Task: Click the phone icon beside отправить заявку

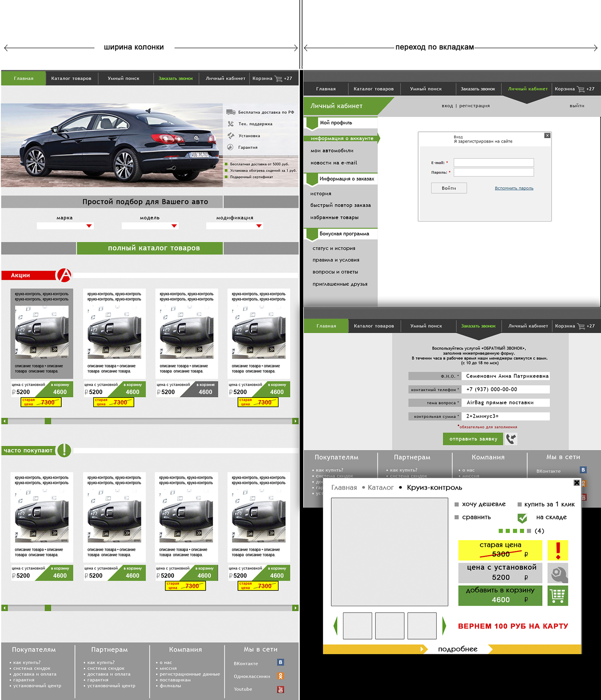Action: click(x=511, y=439)
